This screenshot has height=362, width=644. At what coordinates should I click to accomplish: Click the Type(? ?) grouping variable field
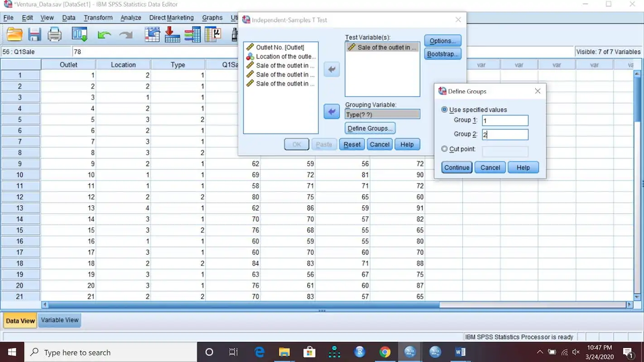coord(382,114)
